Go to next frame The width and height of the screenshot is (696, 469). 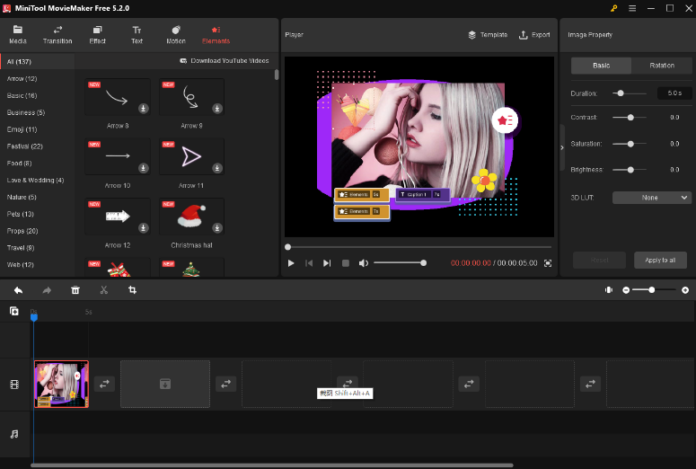(327, 263)
